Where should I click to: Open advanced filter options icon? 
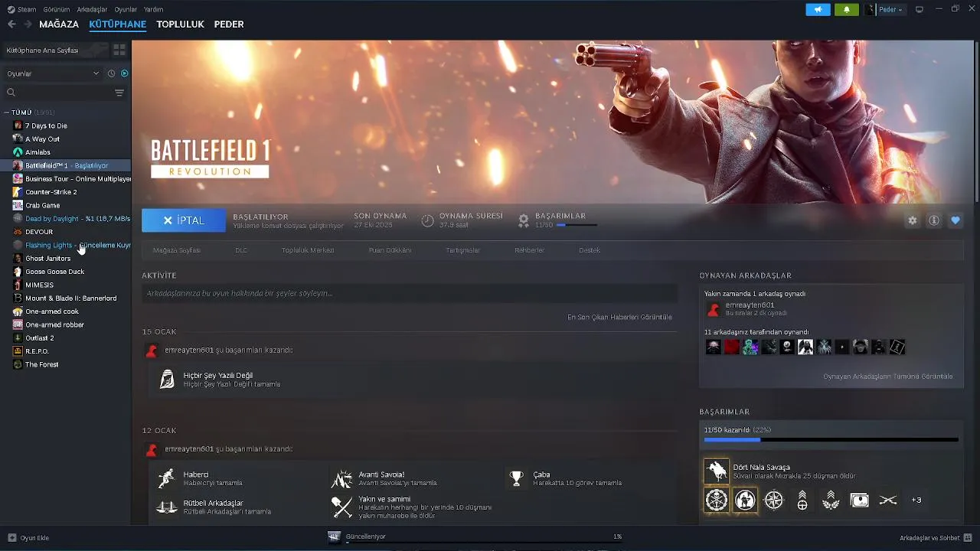point(119,93)
